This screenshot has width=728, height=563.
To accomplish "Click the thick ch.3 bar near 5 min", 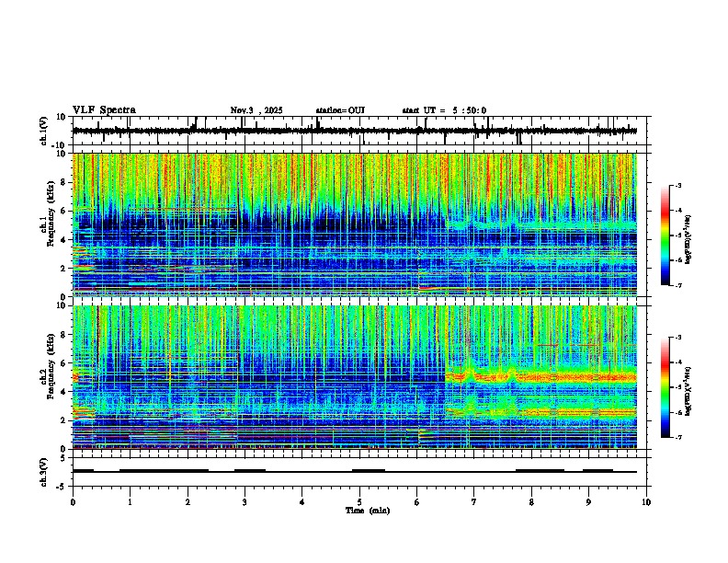I will click(x=369, y=471).
